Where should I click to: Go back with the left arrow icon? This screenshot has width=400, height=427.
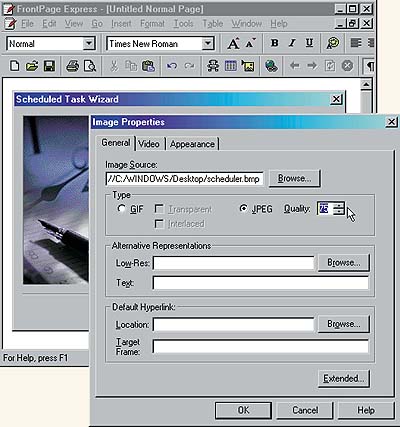point(294,66)
